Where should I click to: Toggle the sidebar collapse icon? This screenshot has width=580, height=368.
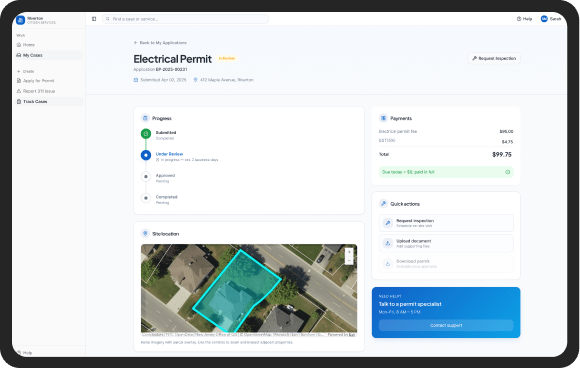coord(94,19)
